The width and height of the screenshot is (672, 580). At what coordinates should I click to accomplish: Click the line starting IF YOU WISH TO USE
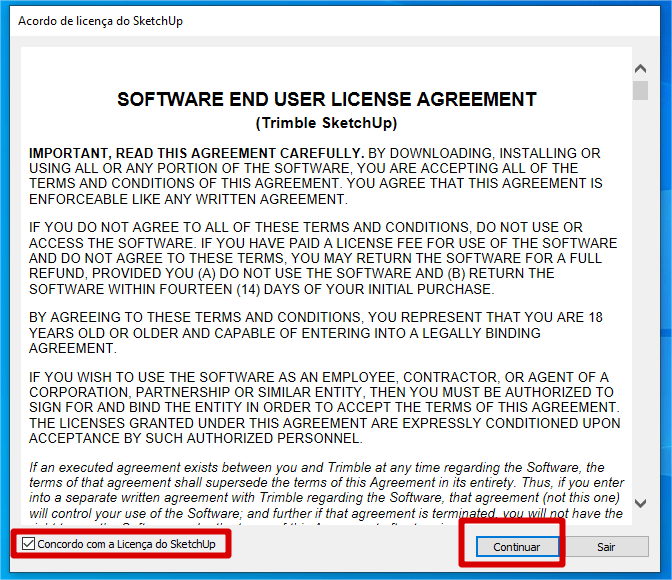pyautogui.click(x=319, y=377)
